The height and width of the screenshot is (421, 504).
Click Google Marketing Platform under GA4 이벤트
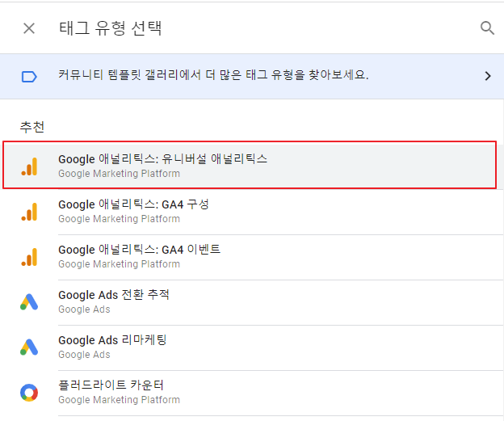point(119,264)
